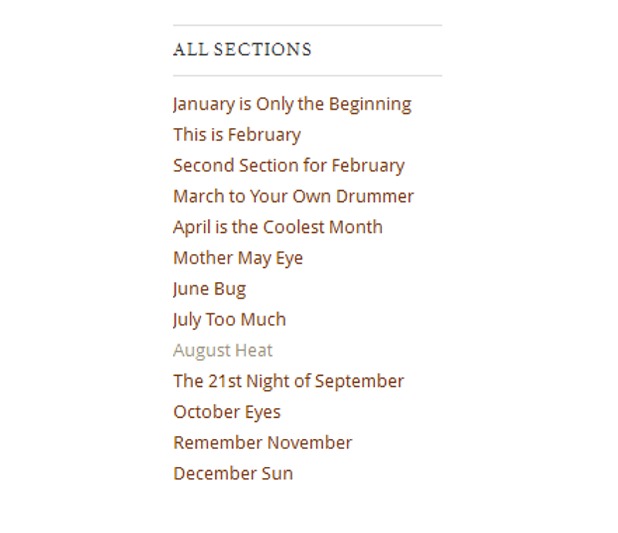Visit the last section link, December Sun
This screenshot has width=618, height=533.
233,474
